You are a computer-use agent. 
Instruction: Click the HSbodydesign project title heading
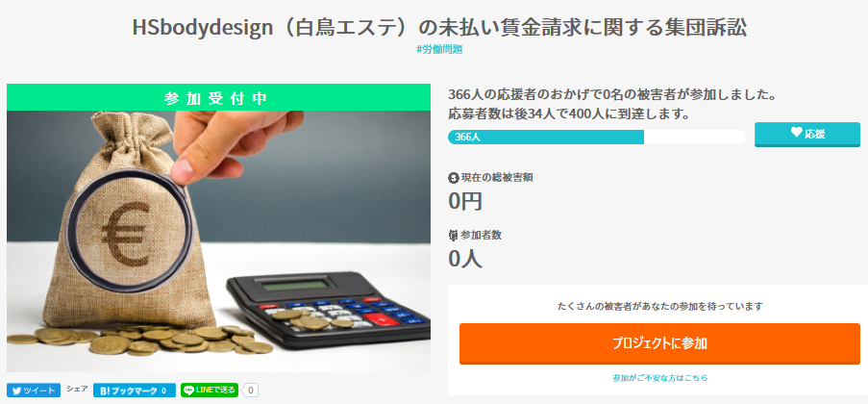(x=439, y=28)
